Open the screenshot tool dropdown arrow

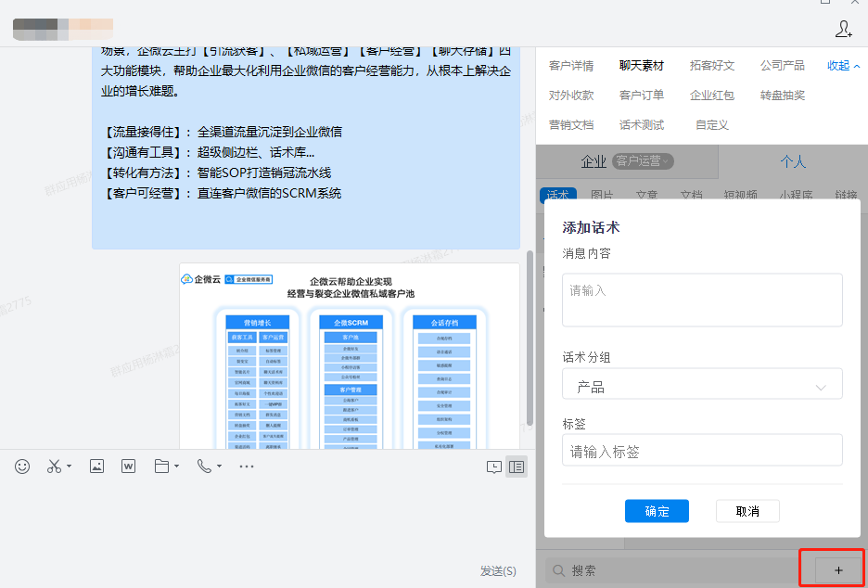[70, 467]
